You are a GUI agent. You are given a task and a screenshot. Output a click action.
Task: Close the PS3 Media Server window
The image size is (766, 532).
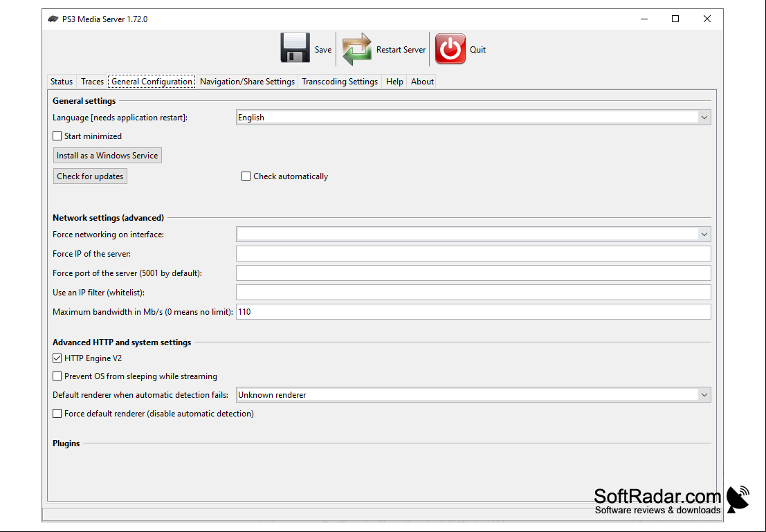pos(707,19)
